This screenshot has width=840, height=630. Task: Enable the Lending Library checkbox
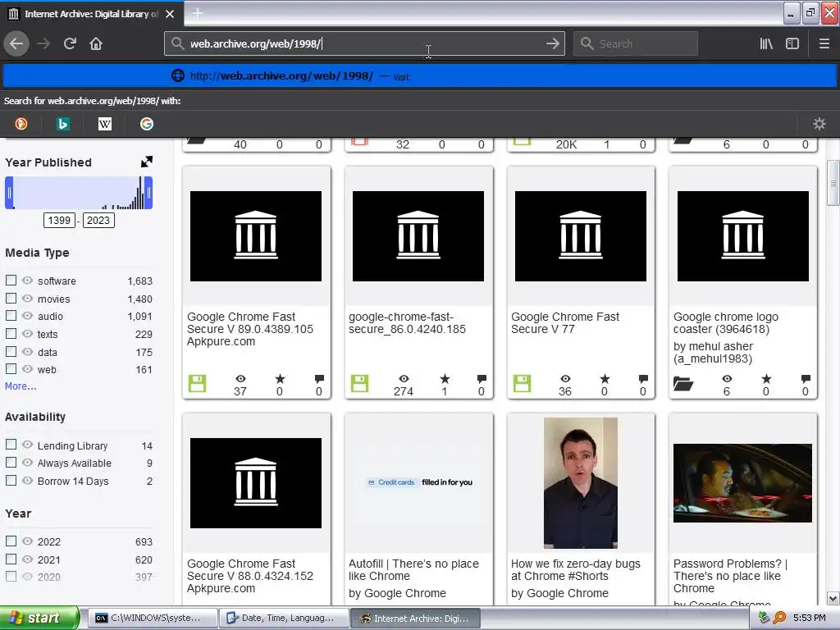point(11,445)
